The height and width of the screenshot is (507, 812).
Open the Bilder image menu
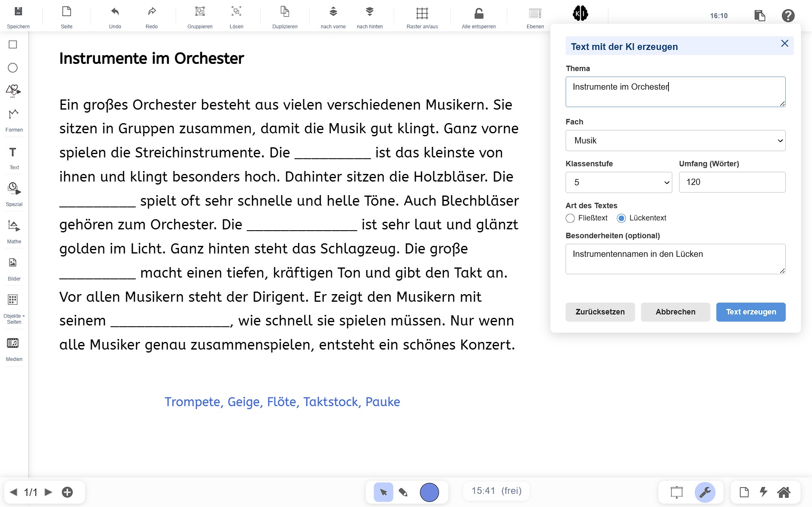tap(14, 269)
